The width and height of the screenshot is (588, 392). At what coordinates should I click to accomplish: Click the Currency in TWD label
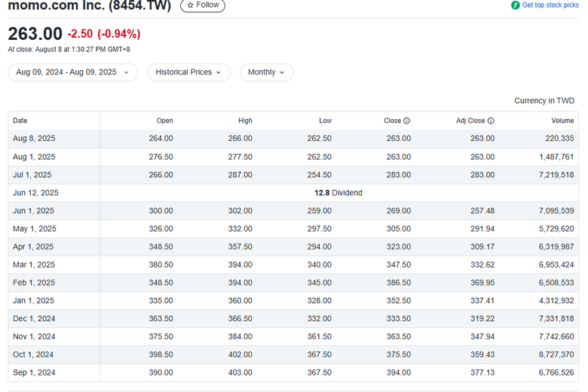point(544,101)
